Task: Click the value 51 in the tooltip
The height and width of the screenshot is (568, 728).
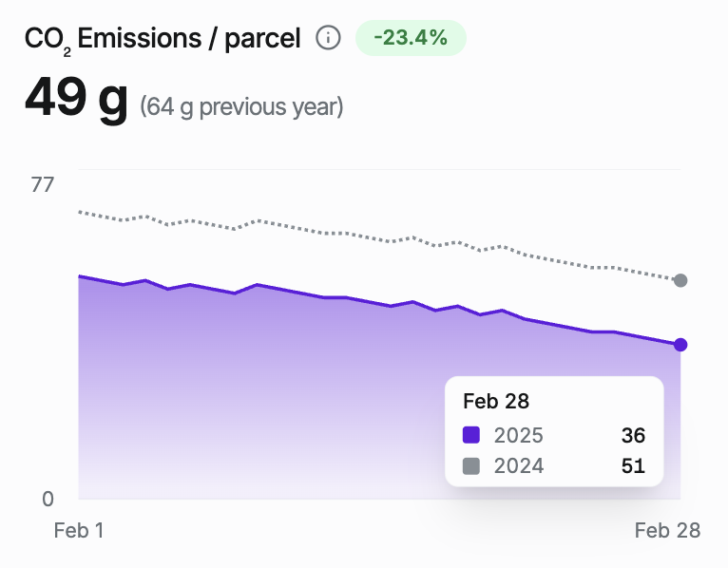Action: pyautogui.click(x=633, y=466)
